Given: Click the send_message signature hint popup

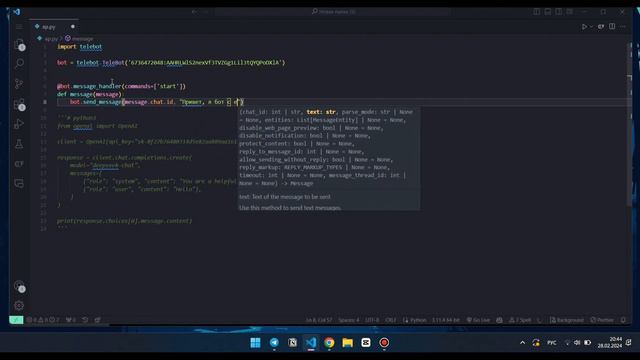Looking at the screenshot, I should (329, 159).
